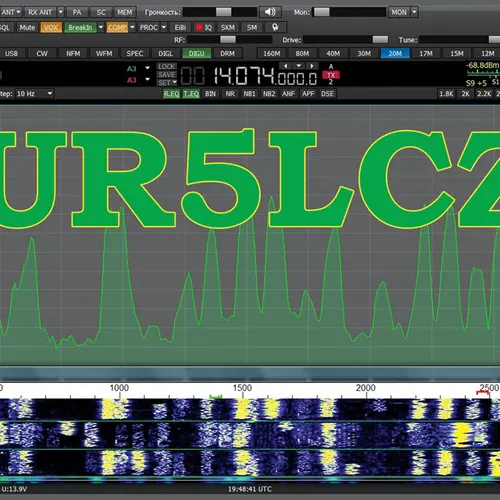The width and height of the screenshot is (500, 500).
Task: Switch to the 40M band
Action: [x=333, y=53]
